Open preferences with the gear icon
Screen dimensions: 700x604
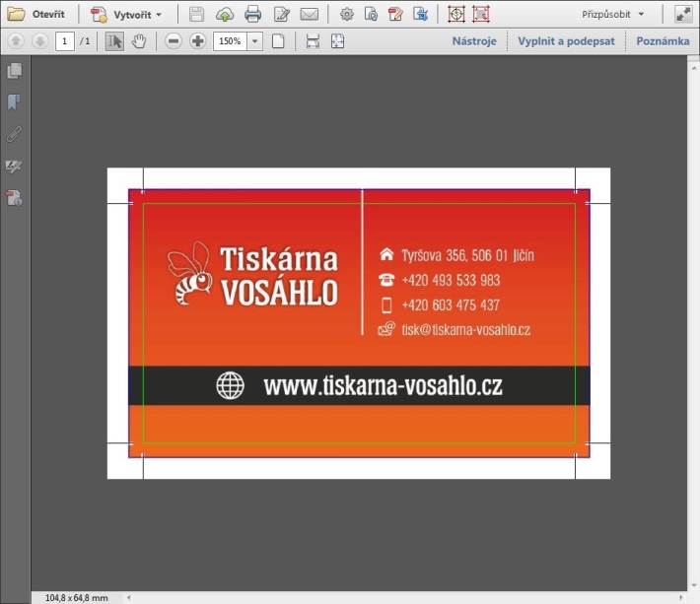coord(347,14)
